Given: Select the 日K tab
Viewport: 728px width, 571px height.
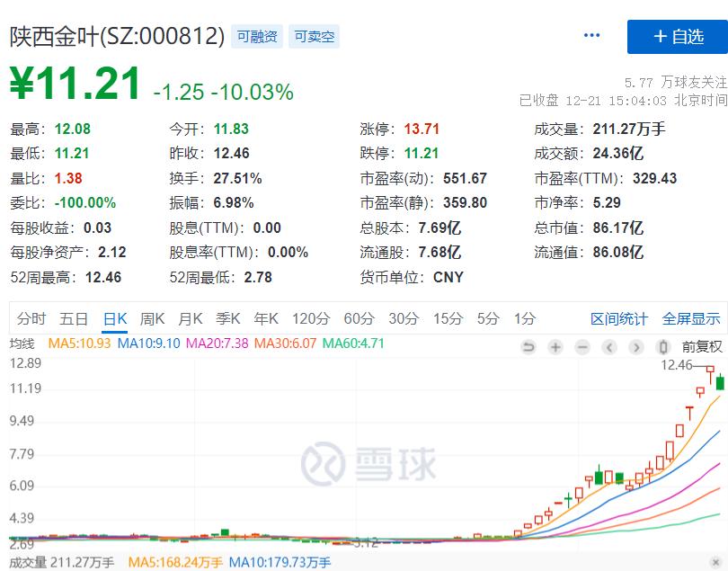Looking at the screenshot, I should pyautogui.click(x=115, y=318).
